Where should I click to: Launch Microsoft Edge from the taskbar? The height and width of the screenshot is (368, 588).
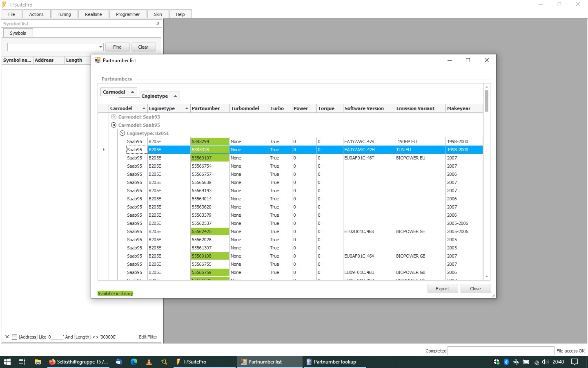[x=134, y=362]
